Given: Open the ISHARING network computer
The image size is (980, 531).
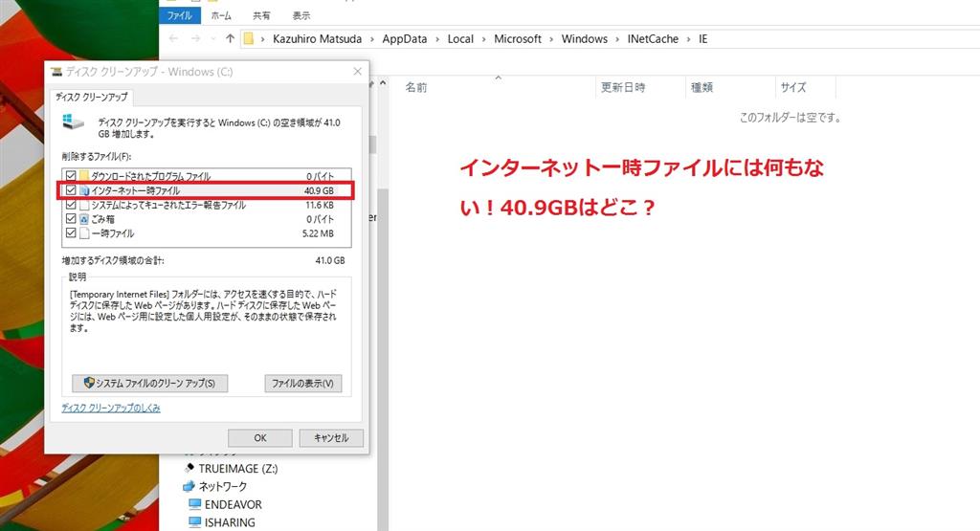Looking at the screenshot, I should [x=230, y=522].
